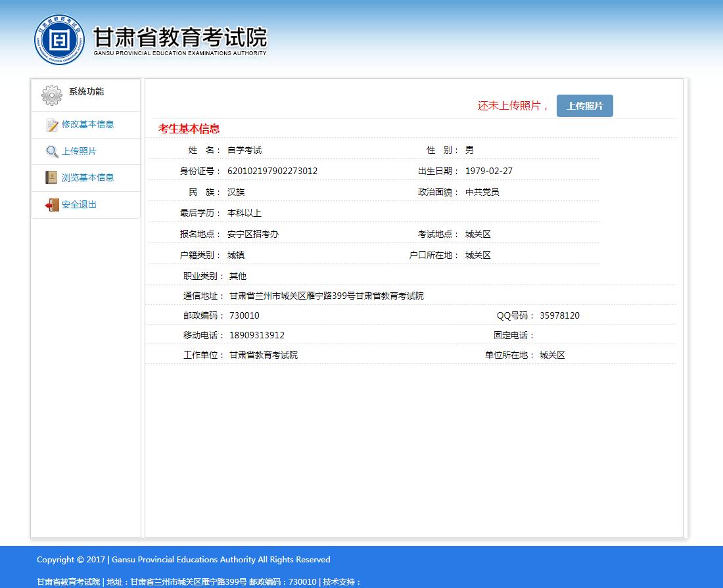Click the mobile number 18909313912
723x588 pixels.
tap(257, 336)
